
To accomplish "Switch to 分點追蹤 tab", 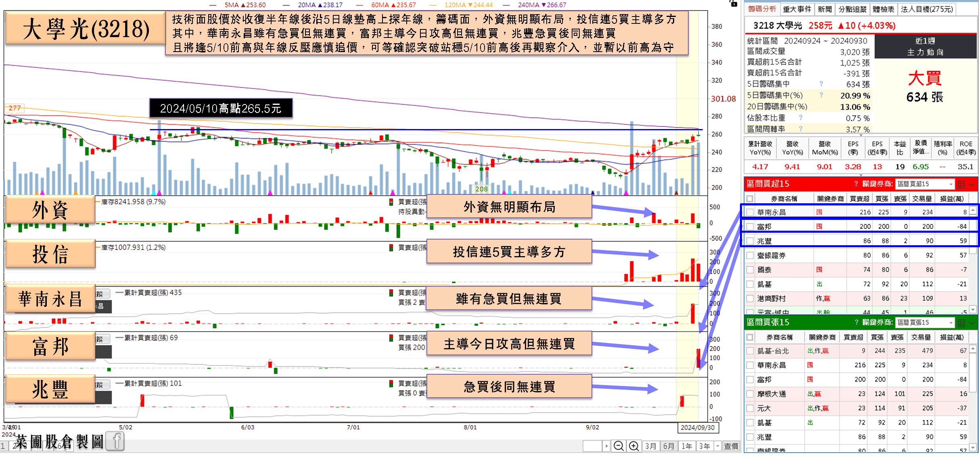I will point(853,9).
